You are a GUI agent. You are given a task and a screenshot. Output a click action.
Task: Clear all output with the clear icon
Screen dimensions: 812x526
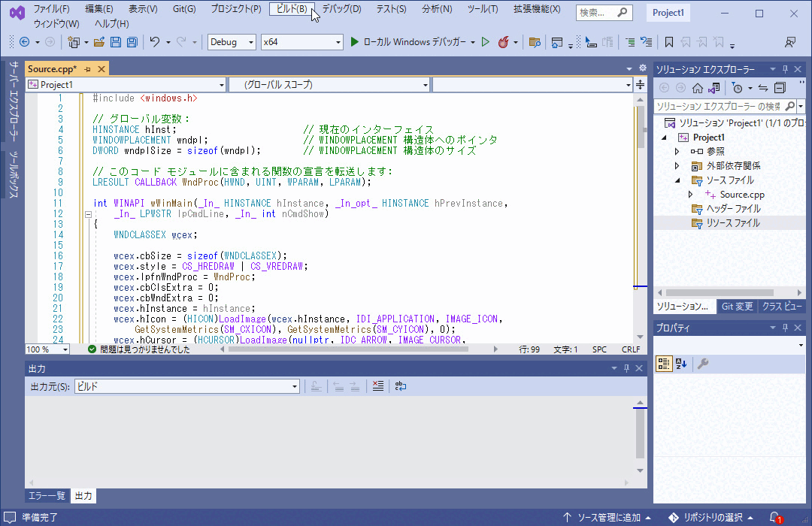tap(378, 385)
